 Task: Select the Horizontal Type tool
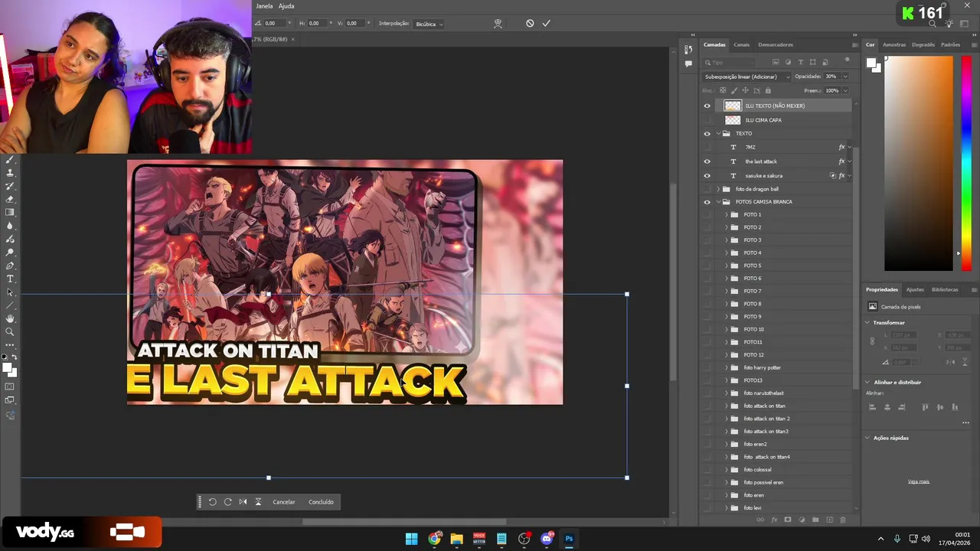point(10,279)
